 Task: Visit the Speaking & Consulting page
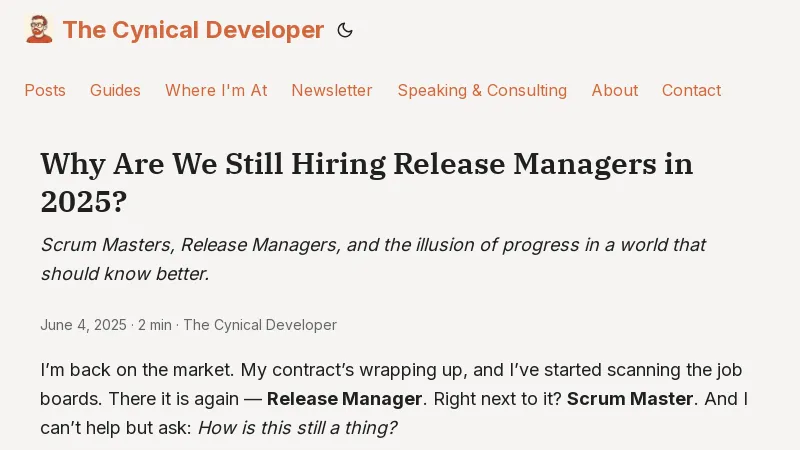tap(482, 90)
